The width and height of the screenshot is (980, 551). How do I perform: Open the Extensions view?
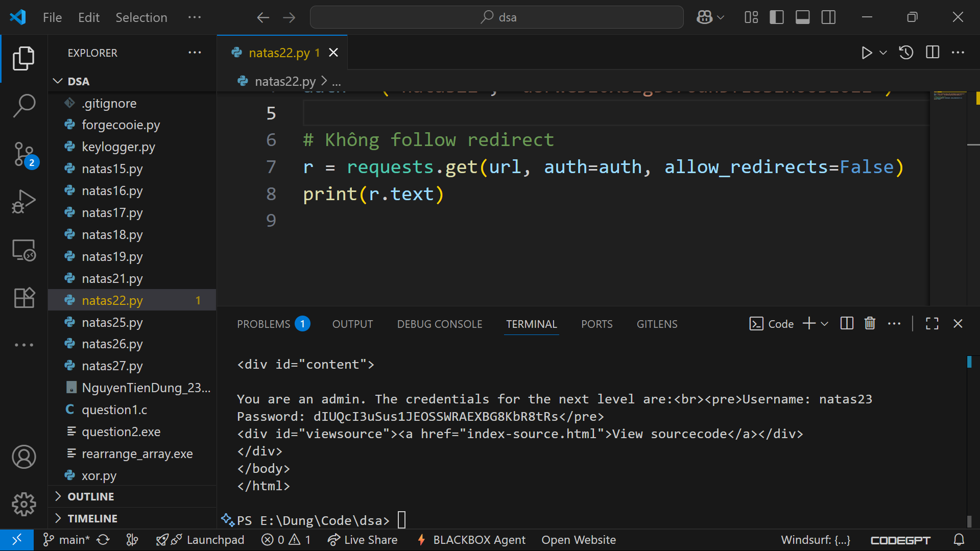click(23, 298)
